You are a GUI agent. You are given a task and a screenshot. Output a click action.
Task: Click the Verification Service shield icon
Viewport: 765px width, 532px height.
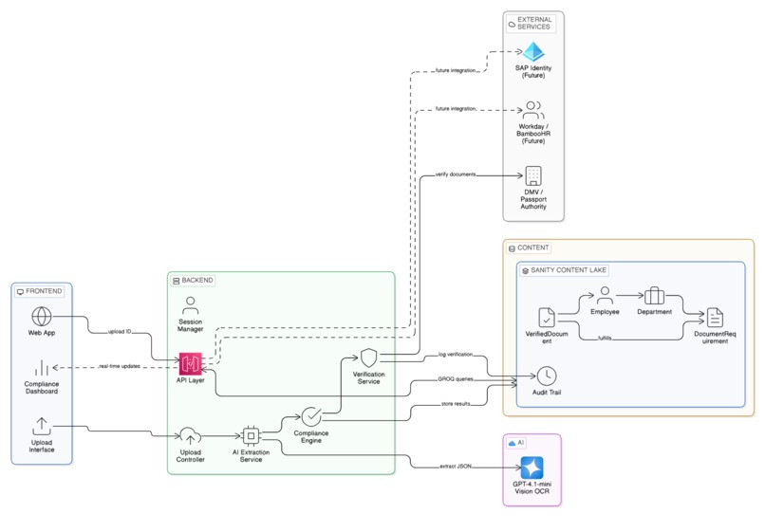coord(368,358)
